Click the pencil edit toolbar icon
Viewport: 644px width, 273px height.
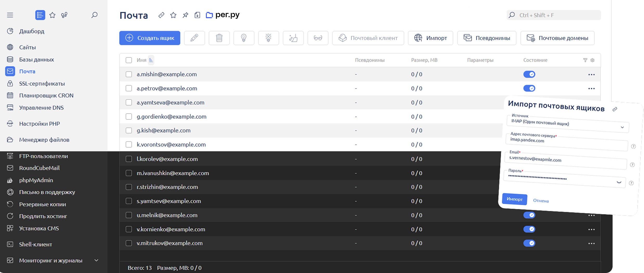pyautogui.click(x=194, y=38)
